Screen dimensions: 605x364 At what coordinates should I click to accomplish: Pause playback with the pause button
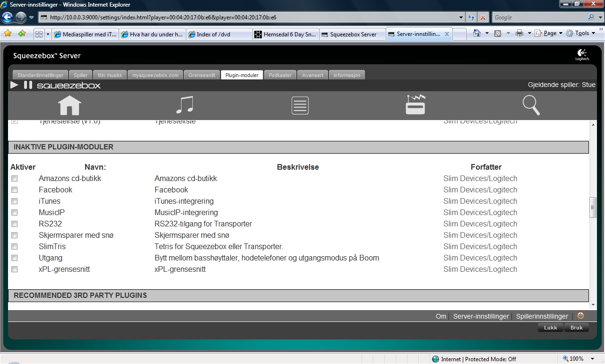[x=28, y=85]
